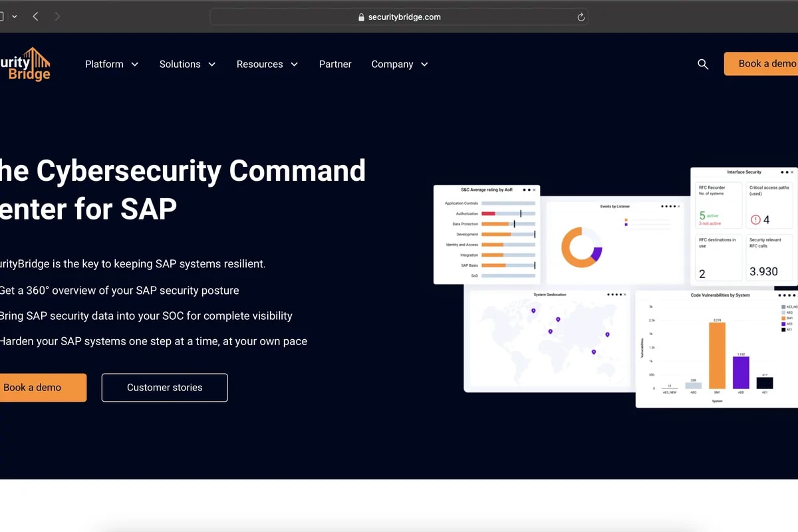Open the Partner menu item
This screenshot has height=532, width=798.
pyautogui.click(x=335, y=64)
